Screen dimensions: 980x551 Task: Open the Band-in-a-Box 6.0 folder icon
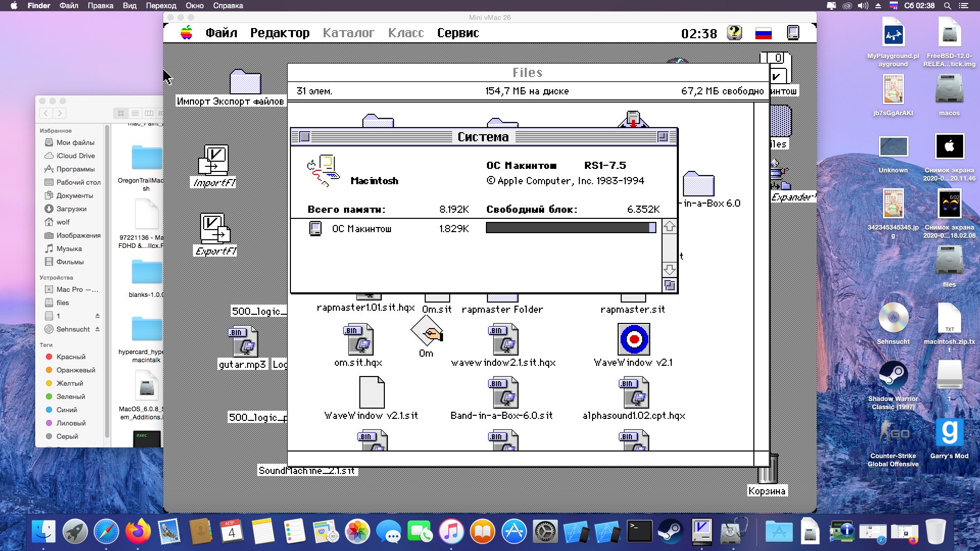(x=698, y=184)
